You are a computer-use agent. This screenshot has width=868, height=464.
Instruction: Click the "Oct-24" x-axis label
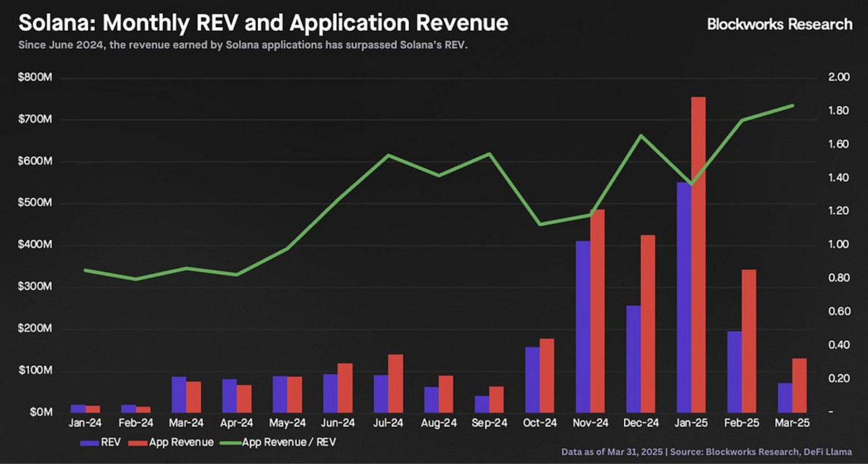click(x=540, y=423)
